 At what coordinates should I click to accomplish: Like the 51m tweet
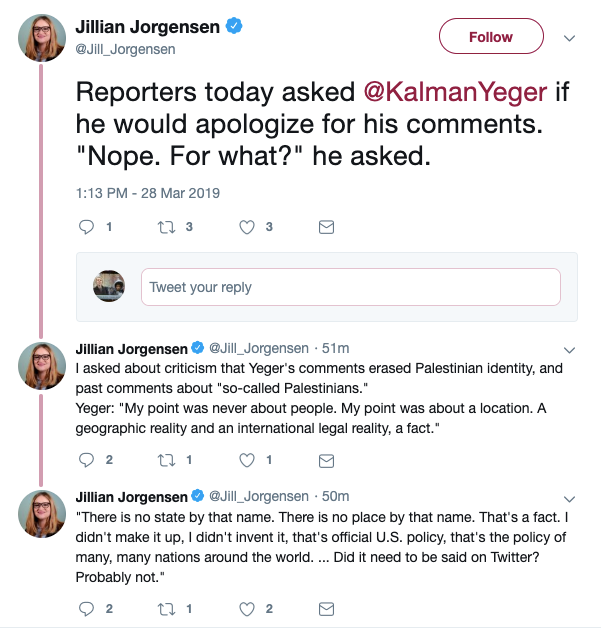click(246, 459)
